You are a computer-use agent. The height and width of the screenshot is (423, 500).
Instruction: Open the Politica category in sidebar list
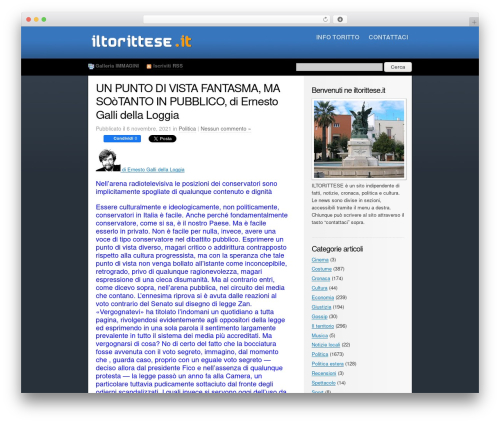point(320,354)
